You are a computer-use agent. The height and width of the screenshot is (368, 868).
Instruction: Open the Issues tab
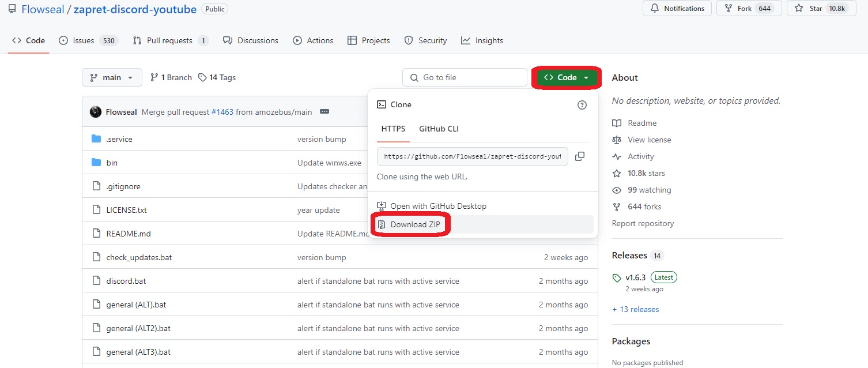(89, 40)
